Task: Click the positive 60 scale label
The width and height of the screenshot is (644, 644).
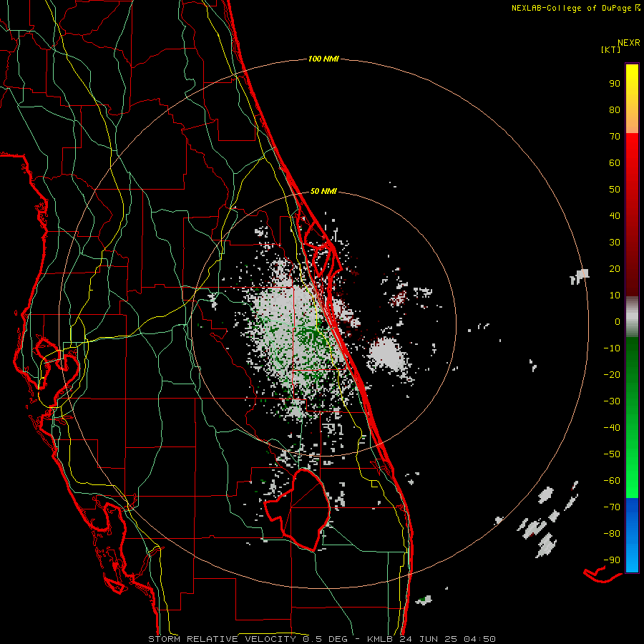Action: pos(615,163)
